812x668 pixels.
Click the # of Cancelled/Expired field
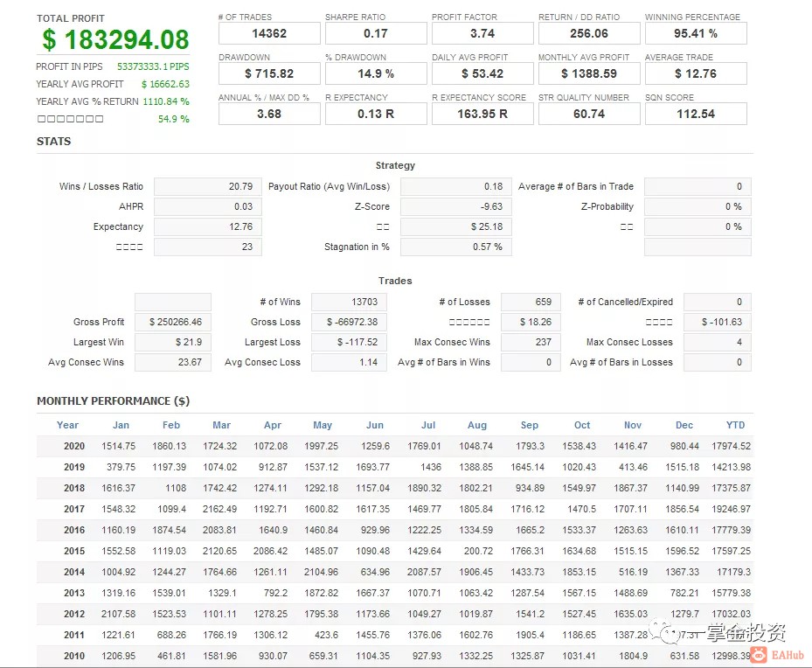[x=718, y=302]
